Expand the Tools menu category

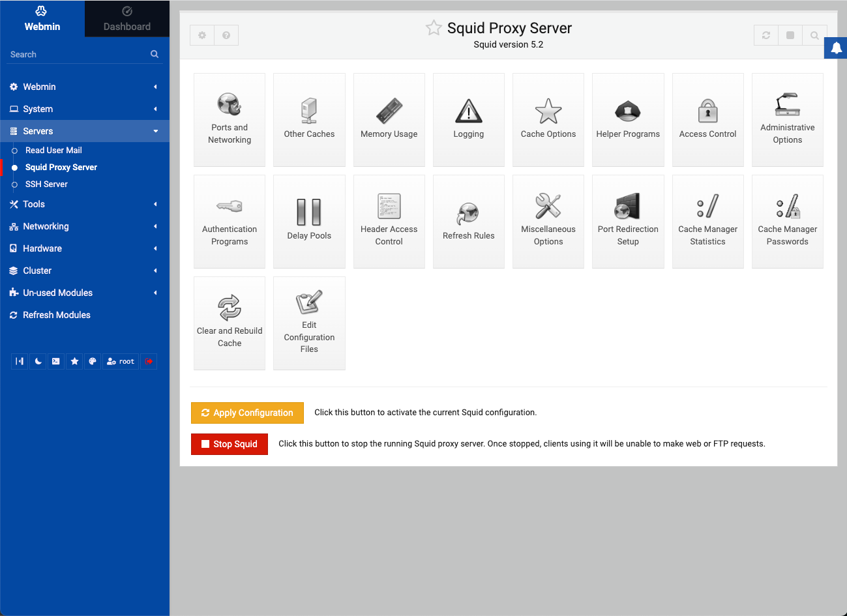click(85, 204)
